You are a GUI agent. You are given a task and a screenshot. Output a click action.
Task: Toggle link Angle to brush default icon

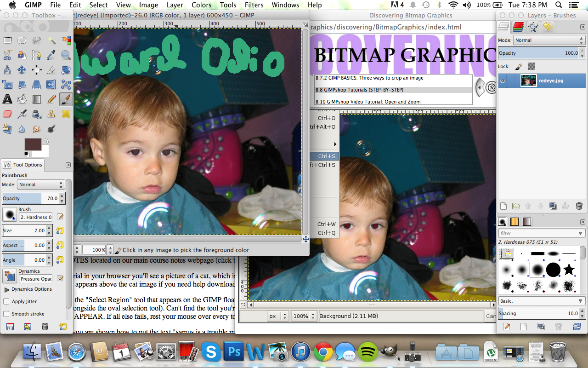pyautogui.click(x=60, y=260)
